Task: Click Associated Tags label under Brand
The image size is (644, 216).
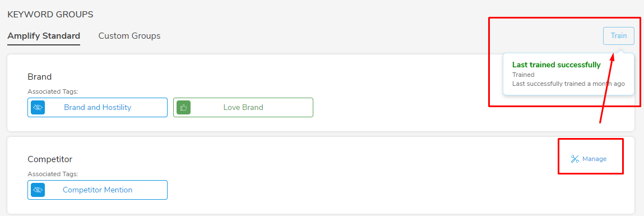Action: click(x=53, y=91)
